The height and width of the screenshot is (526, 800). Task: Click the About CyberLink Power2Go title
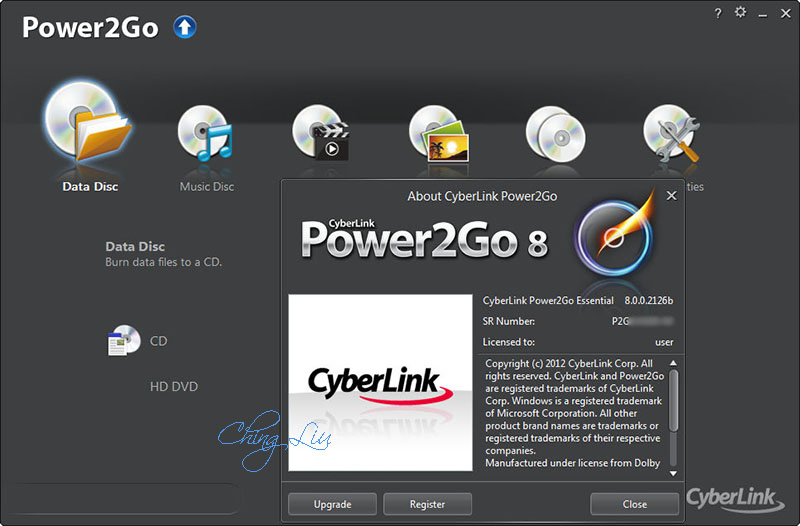click(482, 196)
